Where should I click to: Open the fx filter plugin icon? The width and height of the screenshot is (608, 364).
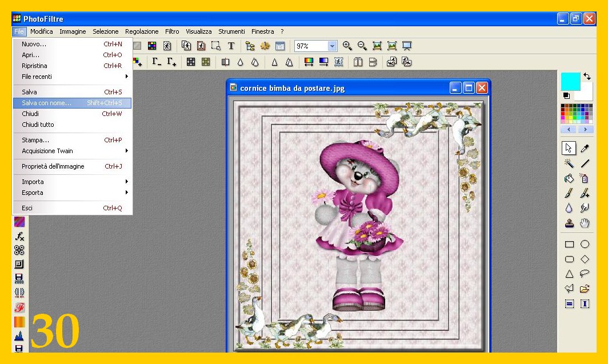19,237
